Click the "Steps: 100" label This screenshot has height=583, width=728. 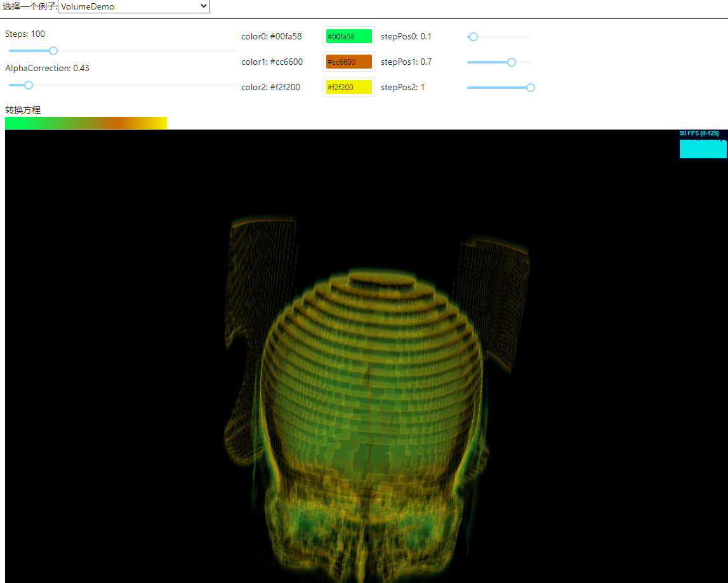tap(25, 34)
